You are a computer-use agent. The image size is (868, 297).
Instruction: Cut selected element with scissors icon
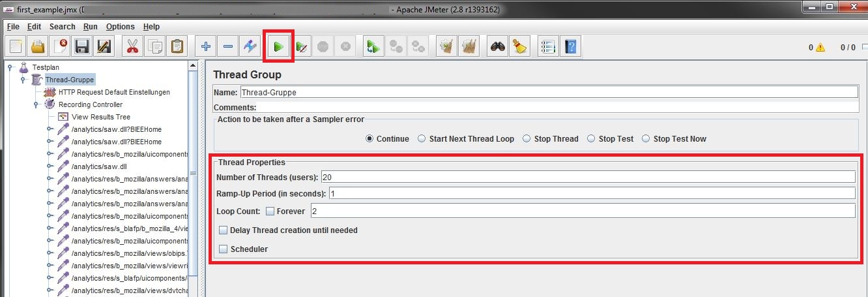pos(132,46)
